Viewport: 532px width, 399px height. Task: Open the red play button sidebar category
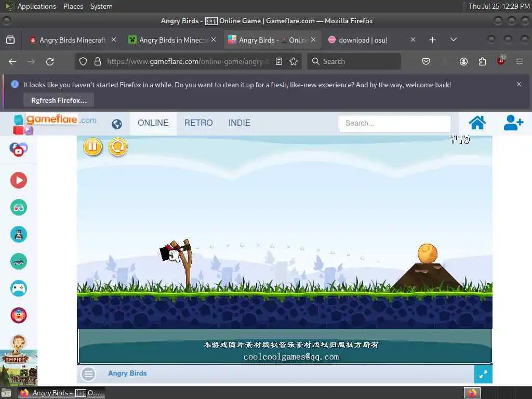pyautogui.click(x=19, y=180)
